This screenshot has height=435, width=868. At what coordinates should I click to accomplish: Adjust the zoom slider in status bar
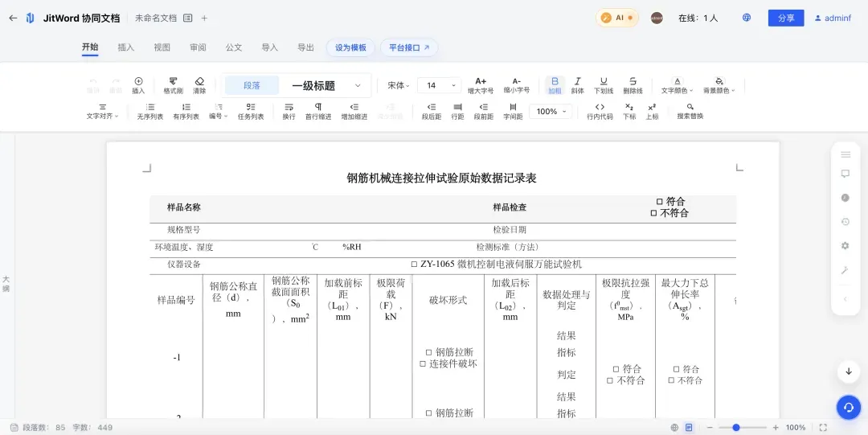tap(743, 428)
